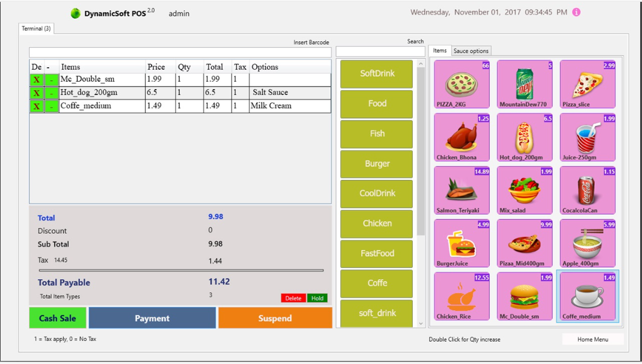Open the info icon beside the date
The height and width of the screenshot is (364, 642).
pyautogui.click(x=575, y=12)
